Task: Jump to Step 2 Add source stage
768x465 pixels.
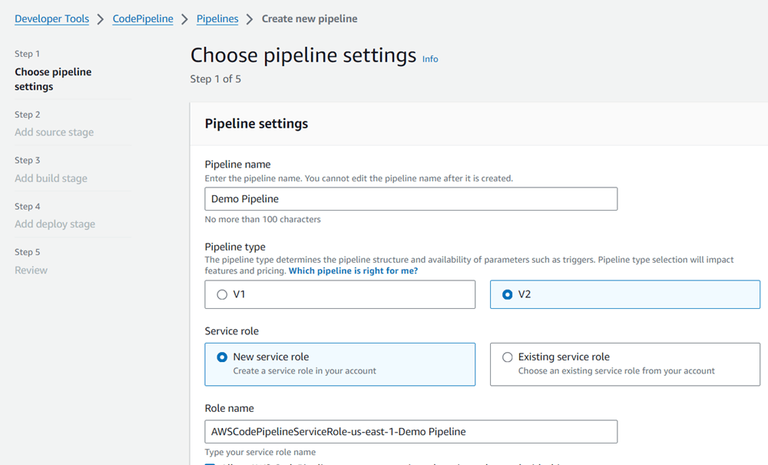Action: coord(54,132)
